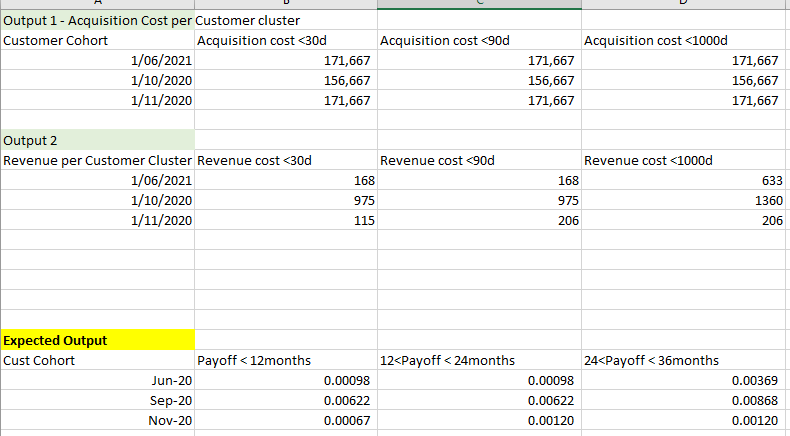Click the 0.00067 payoff value
This screenshot has height=436, width=790.
click(286, 420)
